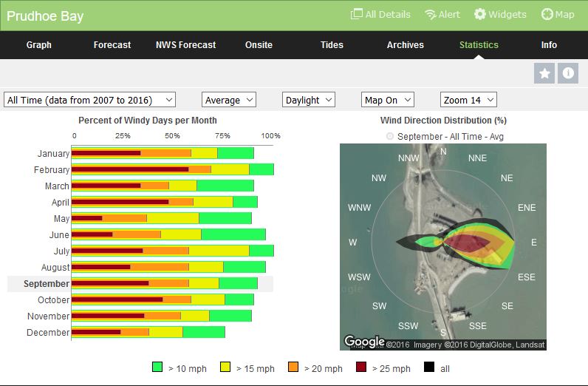This screenshot has height=386, width=588.
Task: Click the Map globe icon
Action: 547,15
